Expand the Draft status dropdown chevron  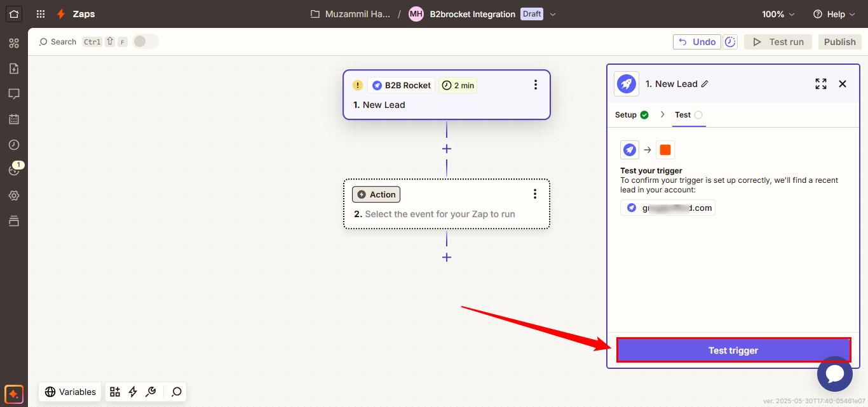click(552, 14)
